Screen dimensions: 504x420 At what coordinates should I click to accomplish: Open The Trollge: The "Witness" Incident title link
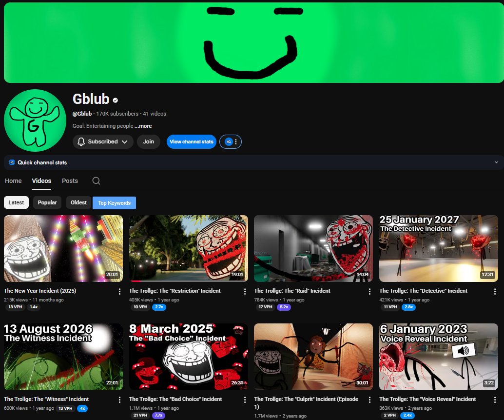(x=46, y=399)
